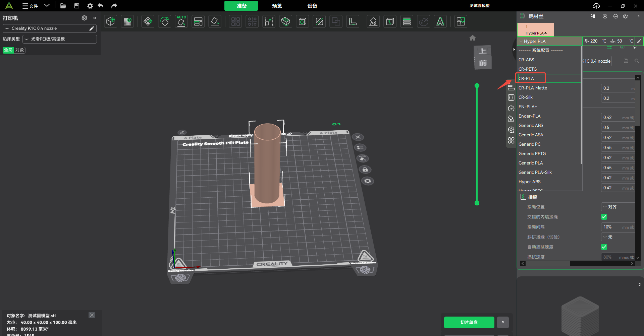
Task: Click the home view icon
Action: pos(473,38)
